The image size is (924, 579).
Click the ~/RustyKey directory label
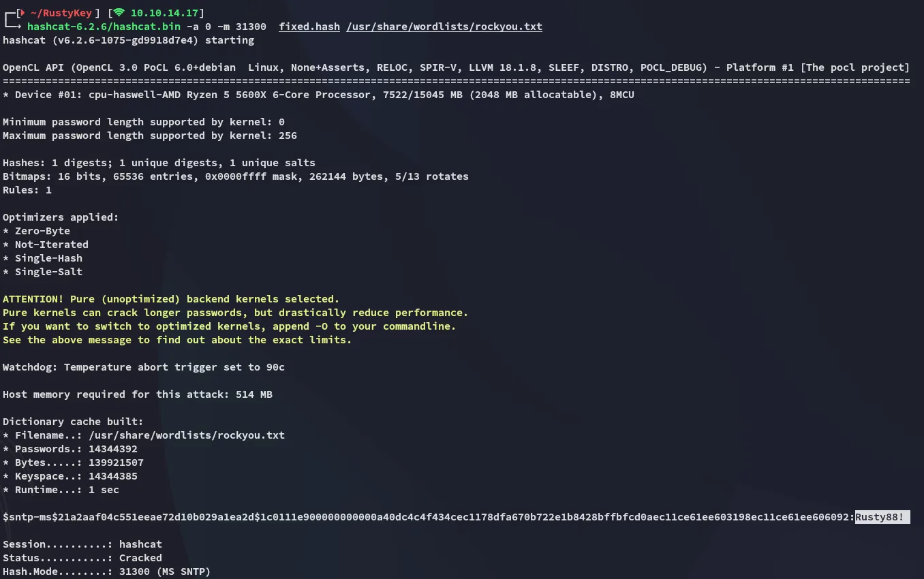61,13
